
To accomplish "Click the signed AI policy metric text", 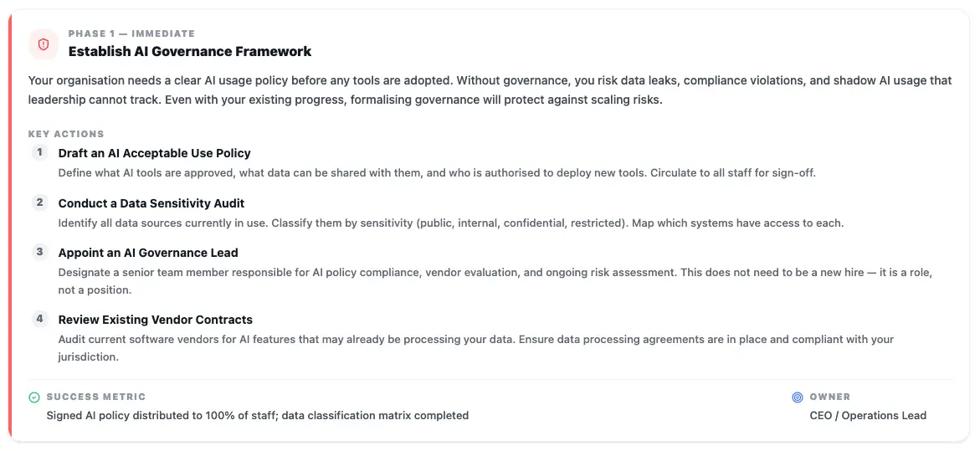I will point(258,415).
